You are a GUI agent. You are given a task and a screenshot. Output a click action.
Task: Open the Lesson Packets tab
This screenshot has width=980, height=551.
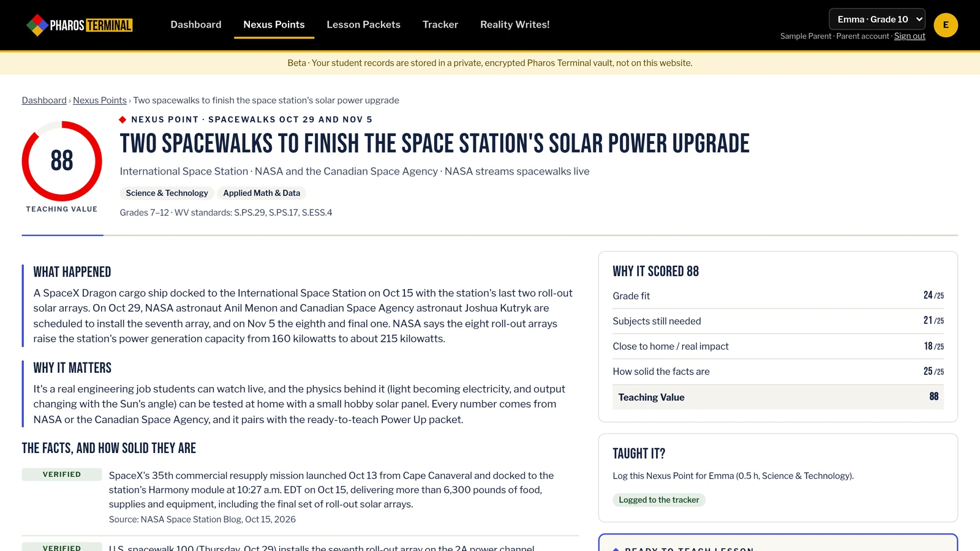click(x=363, y=24)
